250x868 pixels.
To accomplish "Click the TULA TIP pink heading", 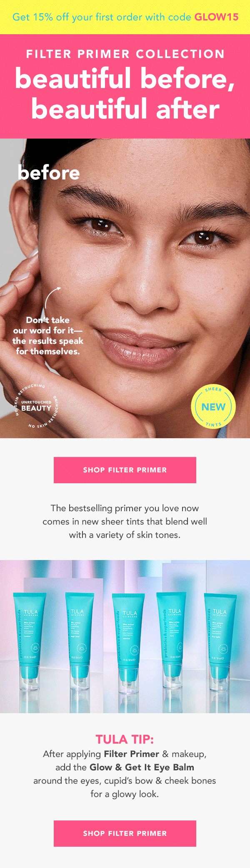I will click(x=125, y=739).
